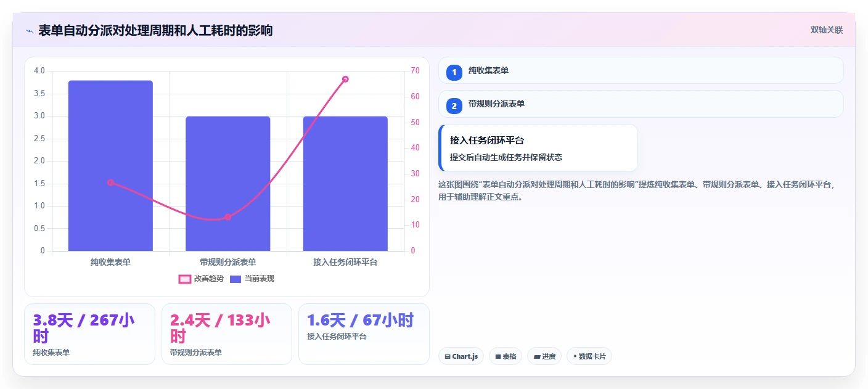Select step 1 纯收集表单 item
Image resolution: width=868 pixels, height=389 pixels.
[x=641, y=70]
